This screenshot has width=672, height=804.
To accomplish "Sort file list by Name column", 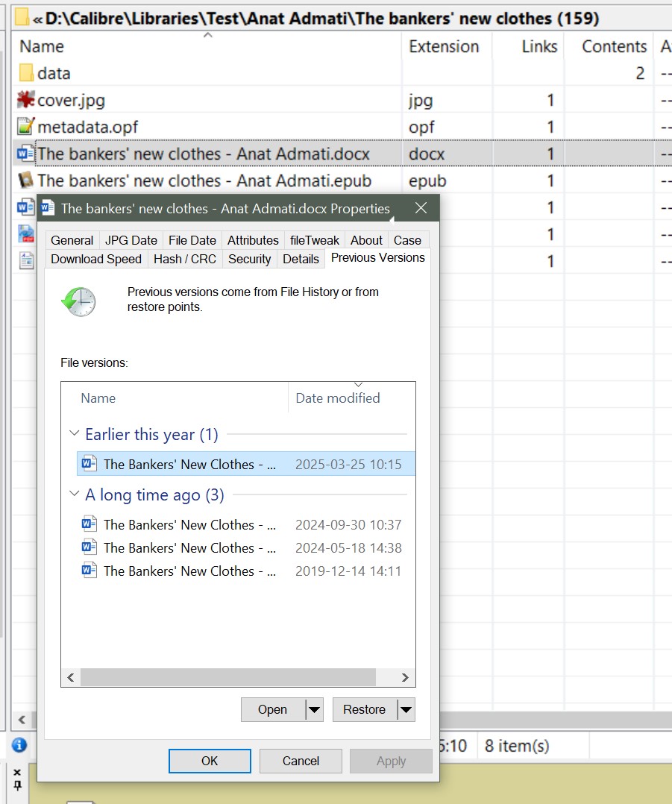I will click(207, 46).
